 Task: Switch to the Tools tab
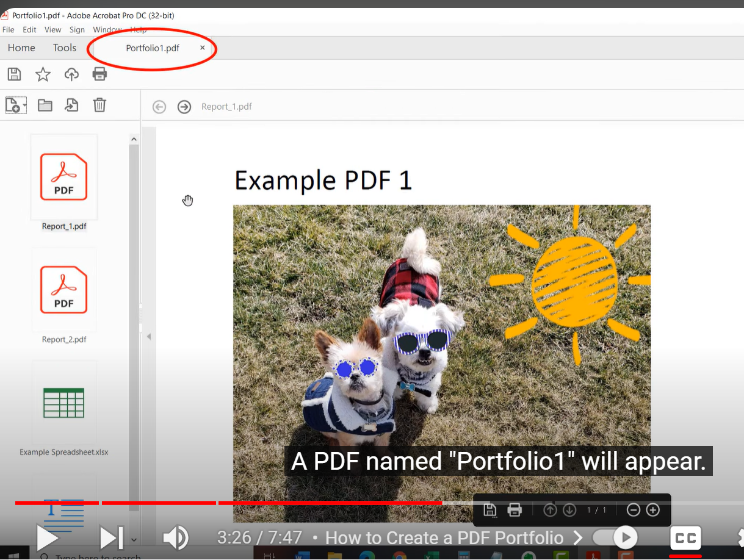64,48
